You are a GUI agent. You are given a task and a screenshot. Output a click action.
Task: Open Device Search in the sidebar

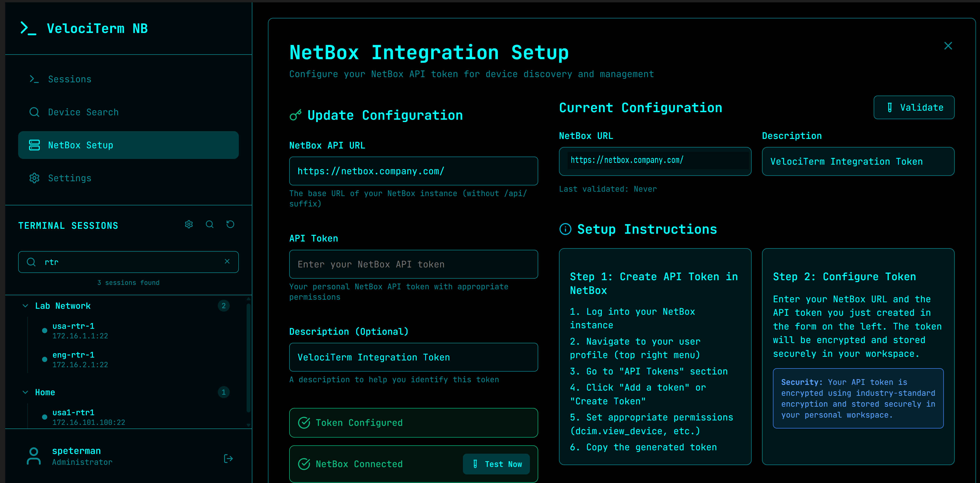pyautogui.click(x=83, y=112)
